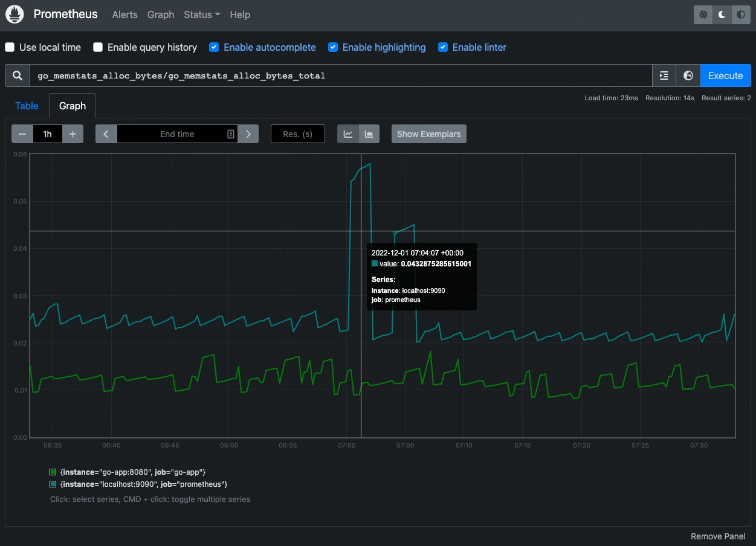Viewport: 756px width, 546px height.
Task: Select the dark theme moon icon
Action: 722,14
